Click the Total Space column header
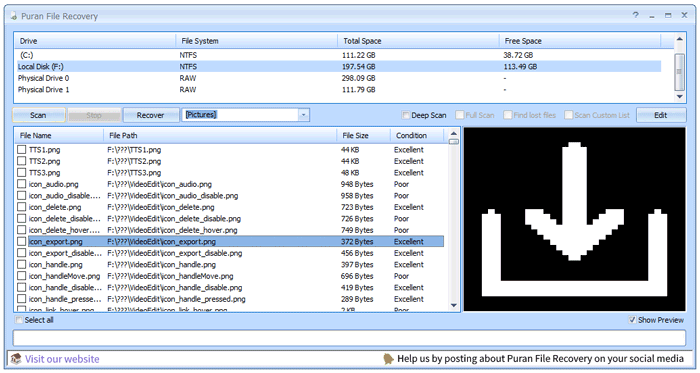Viewport: 700px width, 373px height. [x=418, y=41]
